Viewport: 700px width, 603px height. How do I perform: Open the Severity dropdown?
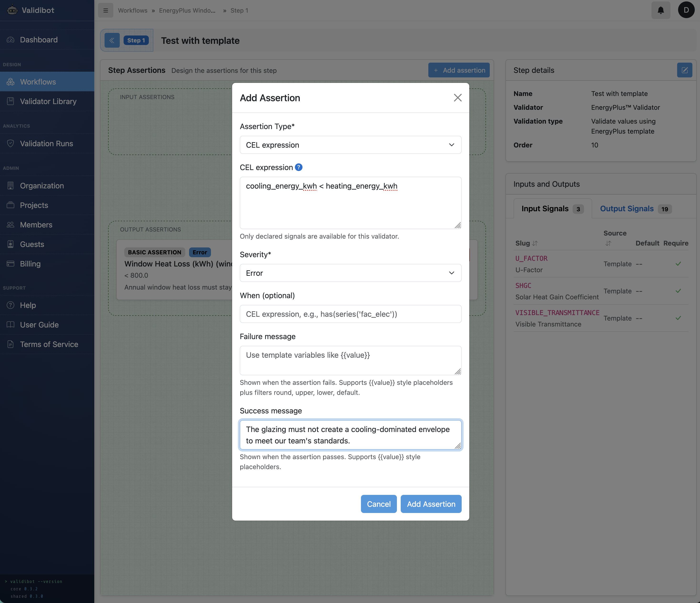(x=350, y=273)
